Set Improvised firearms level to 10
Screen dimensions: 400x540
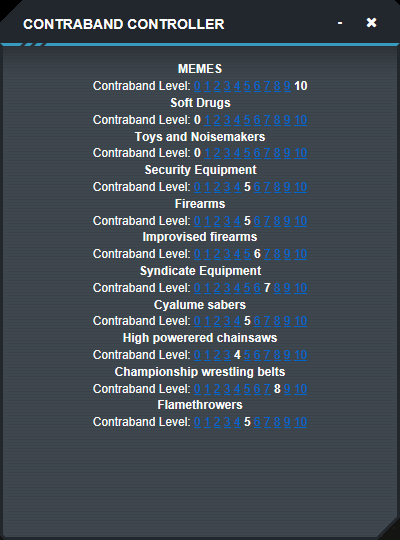point(300,254)
